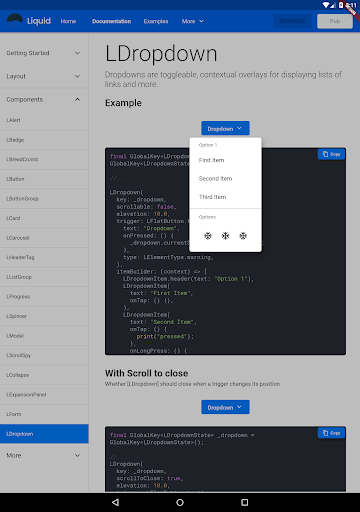This screenshot has width=360, height=512.
Task: Select highlighted LDropdown sidebar item
Action: tap(44, 434)
